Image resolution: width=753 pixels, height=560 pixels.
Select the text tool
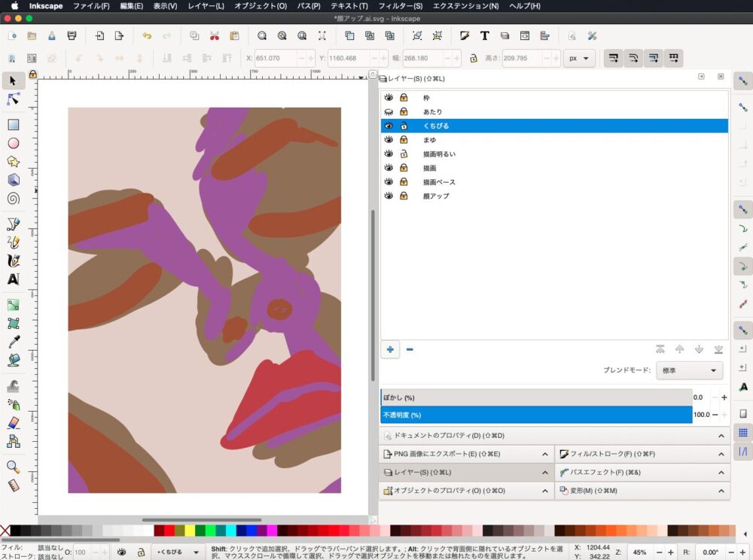tap(13, 279)
